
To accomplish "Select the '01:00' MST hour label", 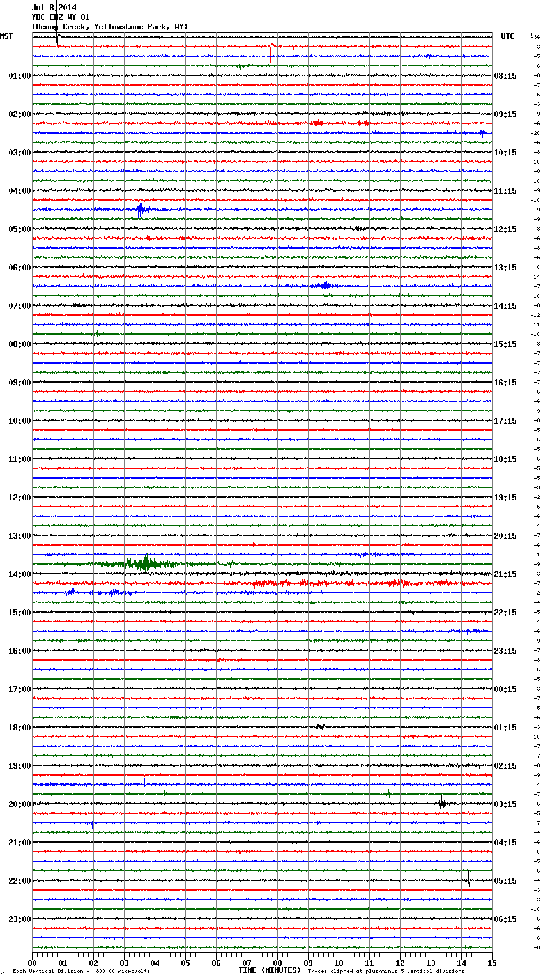I will point(20,76).
